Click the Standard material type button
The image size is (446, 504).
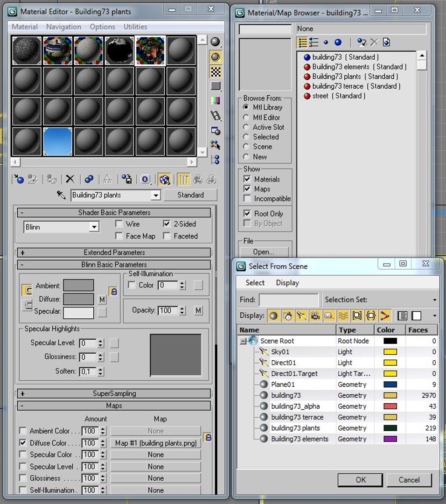pos(190,195)
